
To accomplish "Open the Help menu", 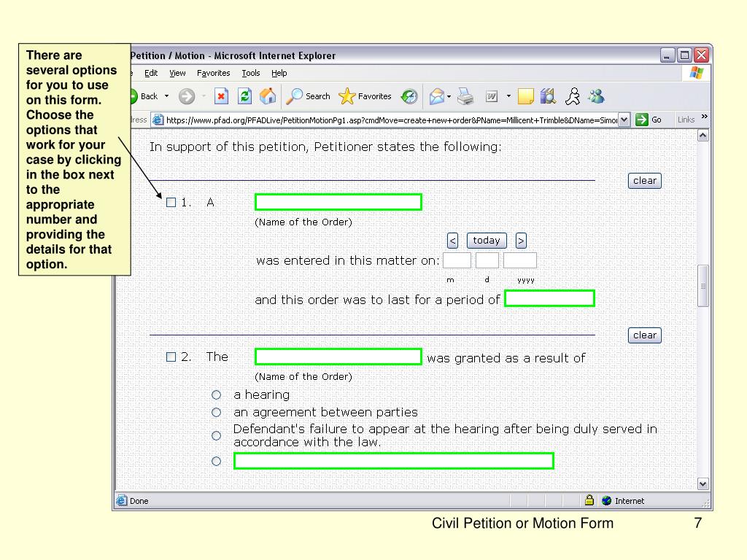I will pyautogui.click(x=279, y=73).
